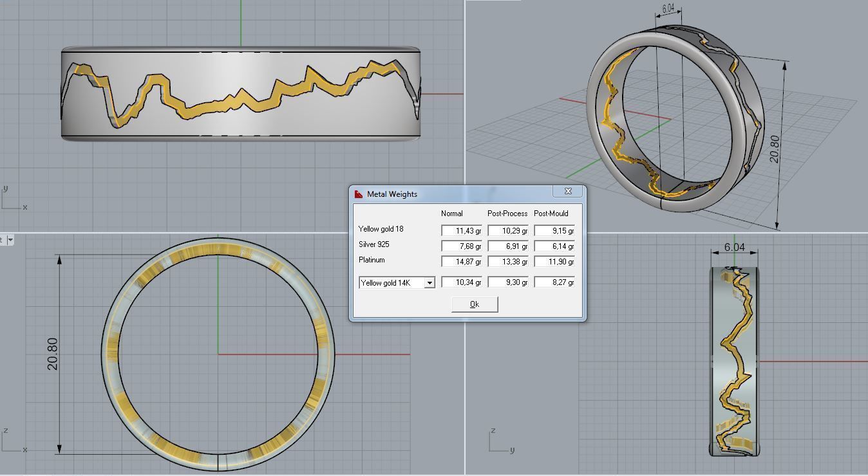Select Yellow gold 18 Post-Process weight field

point(507,230)
